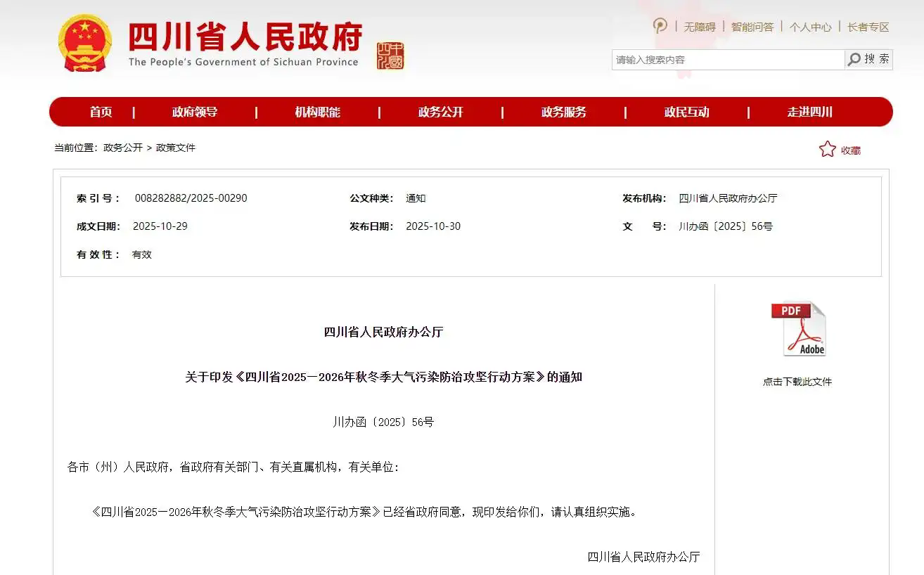The image size is (924, 575).
Task: Click the magnifier search icon
Action: point(854,60)
